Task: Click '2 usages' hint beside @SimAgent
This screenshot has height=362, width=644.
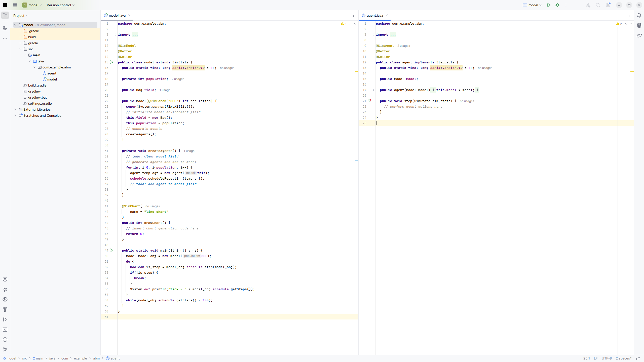Action: 404,46
